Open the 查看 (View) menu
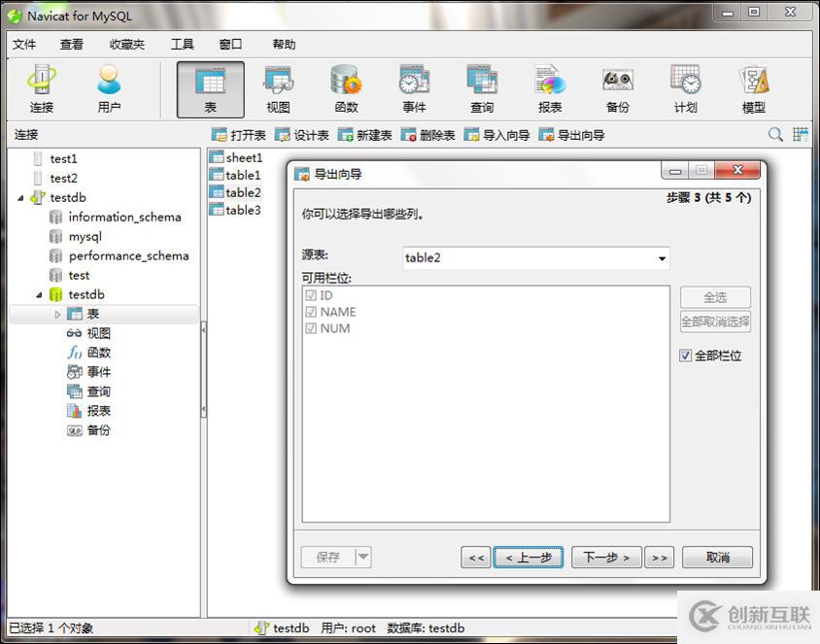820x644 pixels. click(x=72, y=45)
